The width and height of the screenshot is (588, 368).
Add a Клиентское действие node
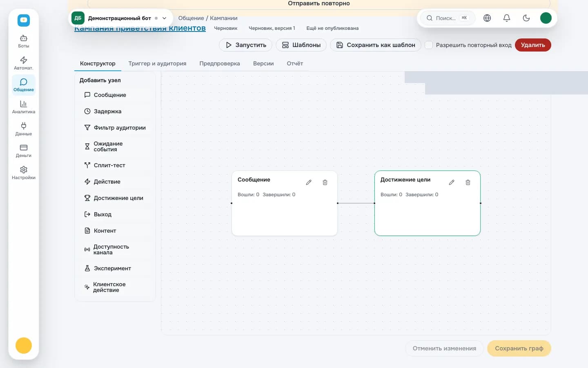pyautogui.click(x=115, y=287)
